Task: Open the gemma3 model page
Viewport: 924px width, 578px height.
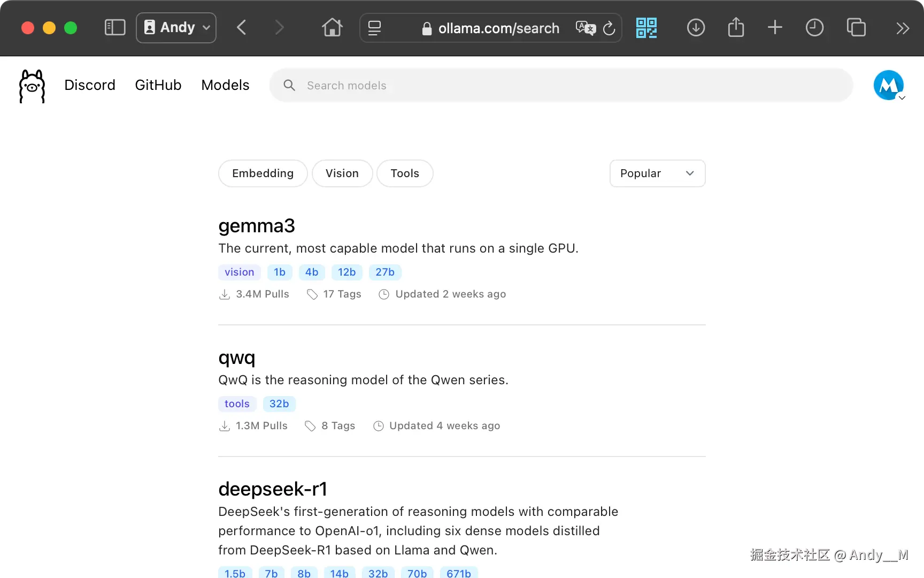Action: (x=257, y=226)
